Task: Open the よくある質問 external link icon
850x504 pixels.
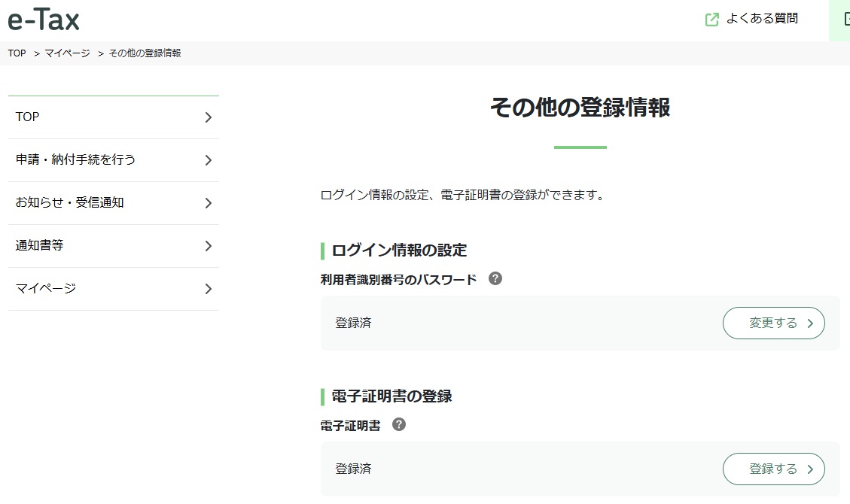Action: 711,20
